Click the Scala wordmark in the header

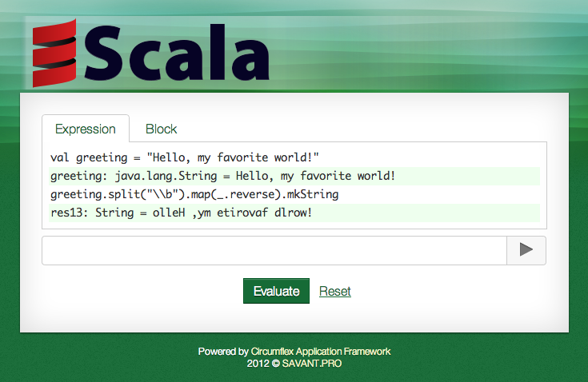(x=176, y=54)
